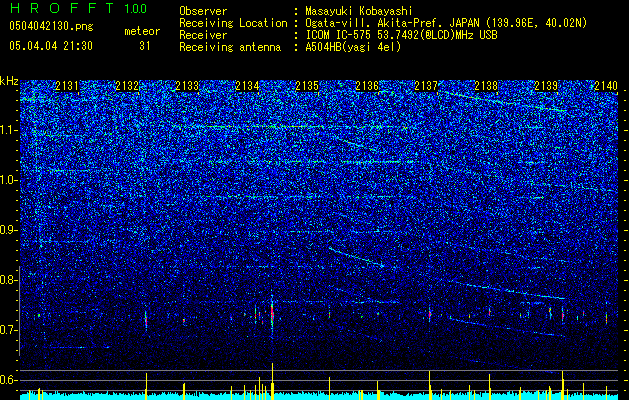The width and height of the screenshot is (629, 400).
Task: Click the 2135 time marker
Action: (x=307, y=86)
